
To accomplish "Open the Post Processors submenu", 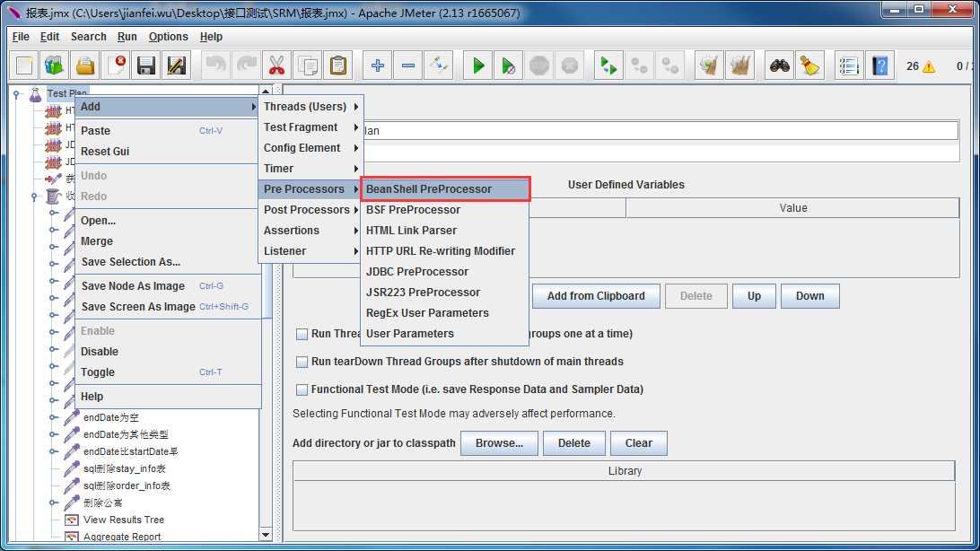I will [310, 210].
